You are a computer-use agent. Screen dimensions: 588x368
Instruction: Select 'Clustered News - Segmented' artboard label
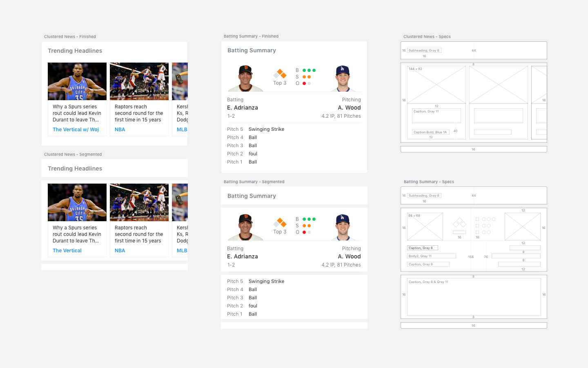(73, 155)
